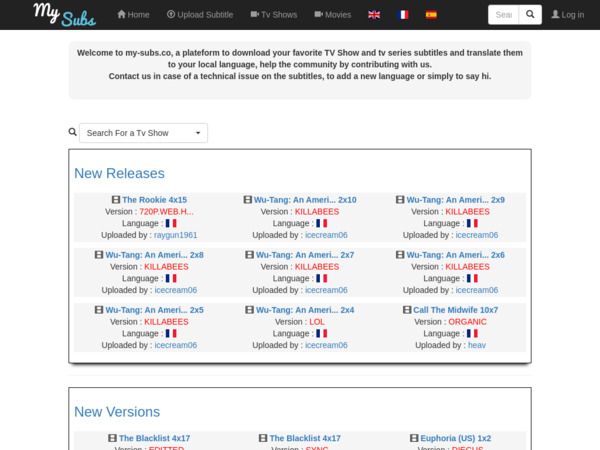Click film icon beside Wu-Tang 2x6
The height and width of the screenshot is (450, 600).
click(x=400, y=255)
